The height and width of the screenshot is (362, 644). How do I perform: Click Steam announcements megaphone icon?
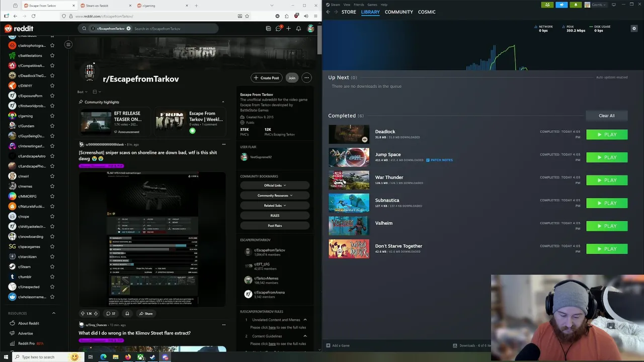(x=561, y=5)
